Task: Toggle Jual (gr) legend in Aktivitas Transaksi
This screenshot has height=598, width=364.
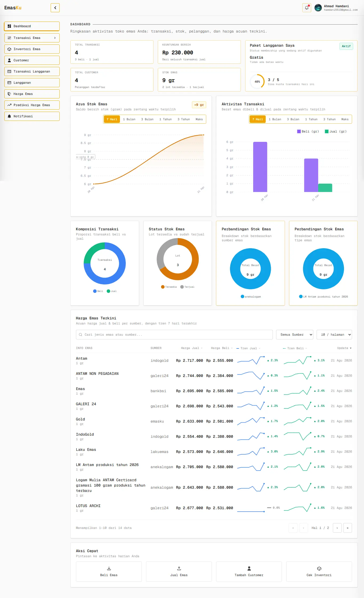Action: [x=336, y=131]
